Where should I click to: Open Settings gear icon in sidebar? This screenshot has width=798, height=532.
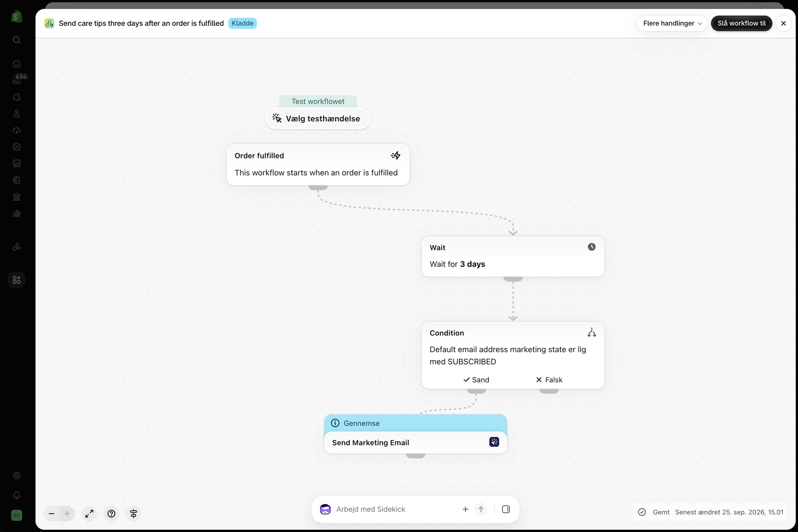(x=17, y=475)
